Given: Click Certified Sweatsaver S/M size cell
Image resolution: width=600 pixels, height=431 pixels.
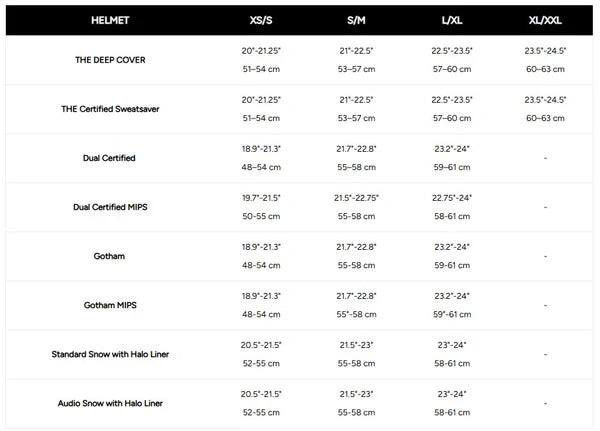Looking at the screenshot, I should 355,109.
